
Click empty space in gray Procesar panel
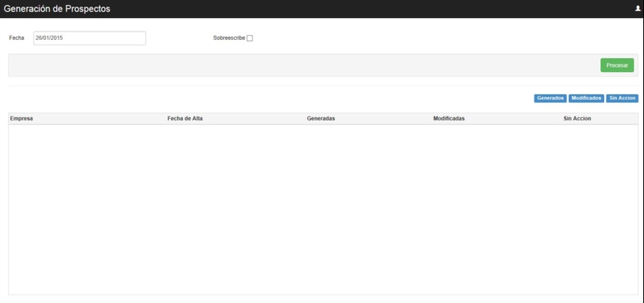301,65
